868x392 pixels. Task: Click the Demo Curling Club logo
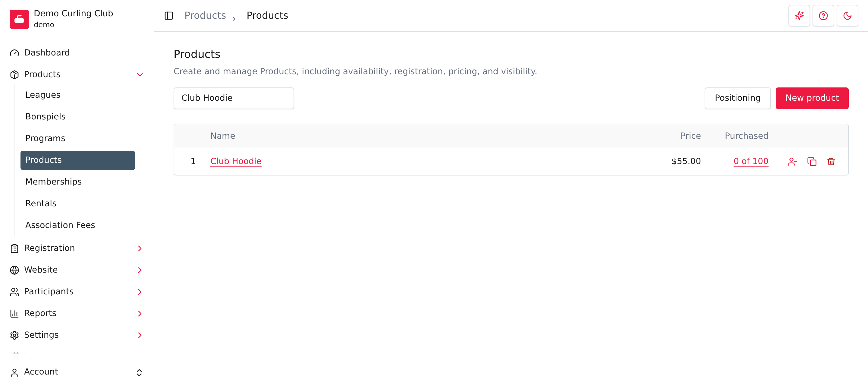point(19,19)
